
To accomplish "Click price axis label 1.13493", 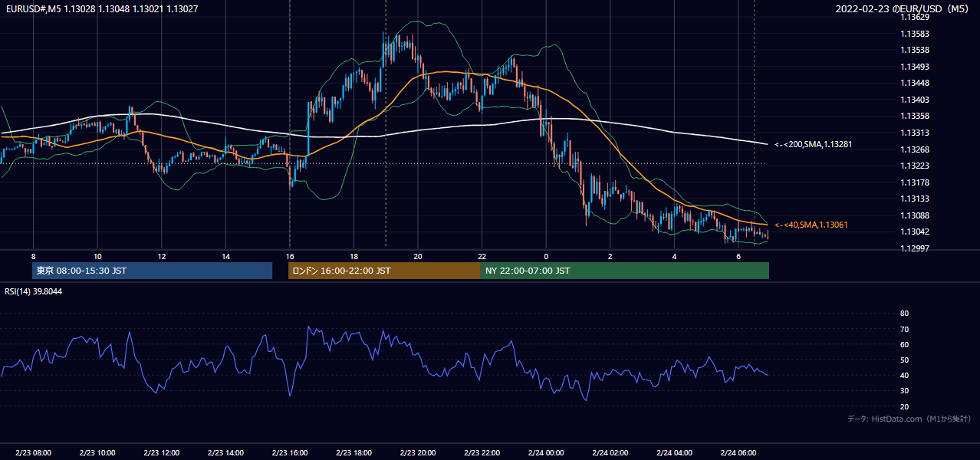I will [915, 67].
